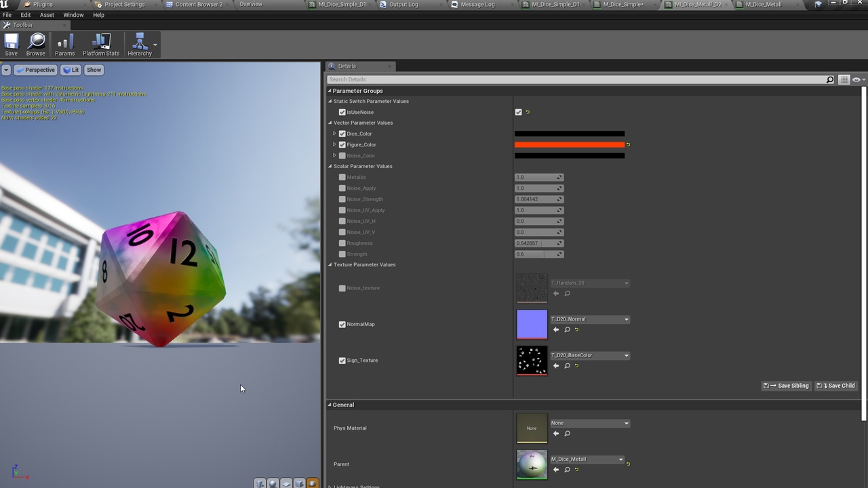Open the orange Figure_Color swatch
Screen dimensions: 868x488
(570, 144)
